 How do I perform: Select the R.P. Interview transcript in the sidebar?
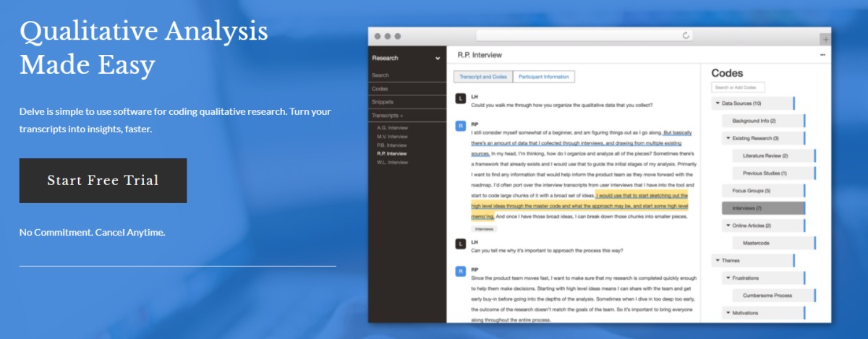coord(392,154)
